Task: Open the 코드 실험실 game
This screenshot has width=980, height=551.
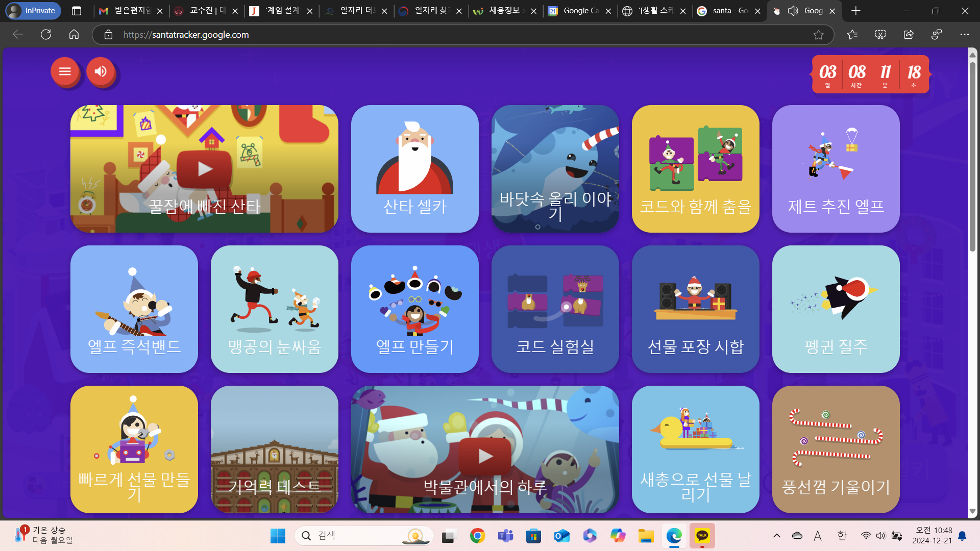Action: 555,309
